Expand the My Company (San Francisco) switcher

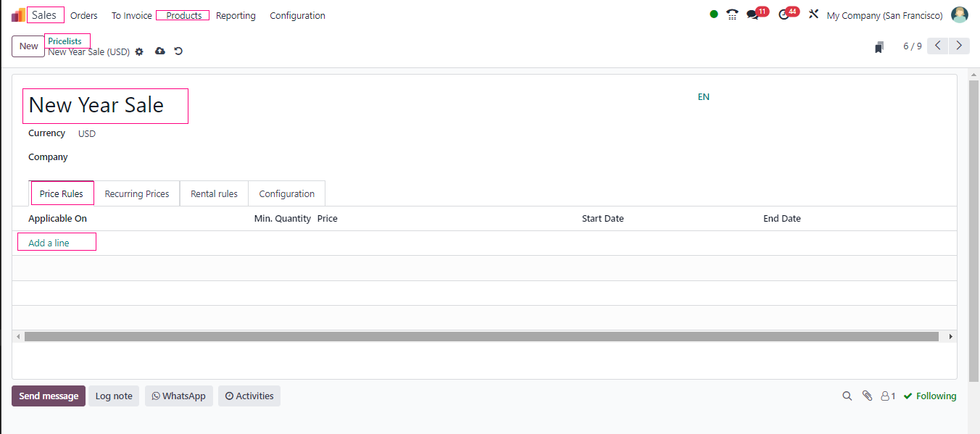point(884,16)
